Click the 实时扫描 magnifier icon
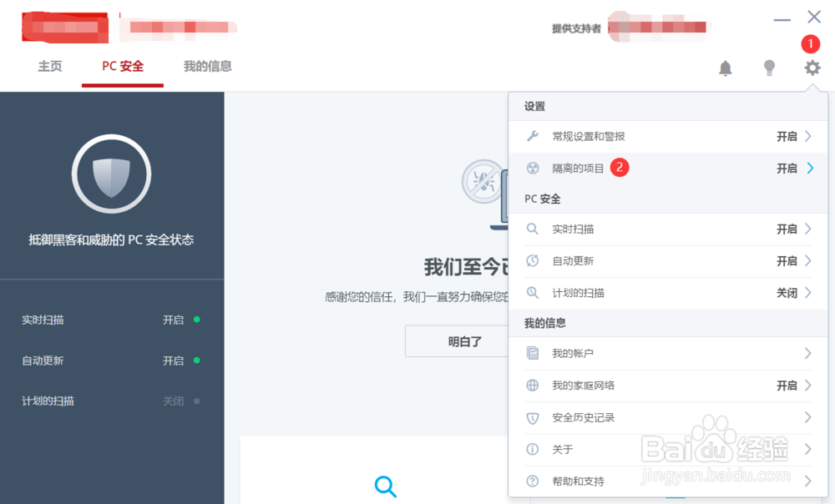 [532, 229]
